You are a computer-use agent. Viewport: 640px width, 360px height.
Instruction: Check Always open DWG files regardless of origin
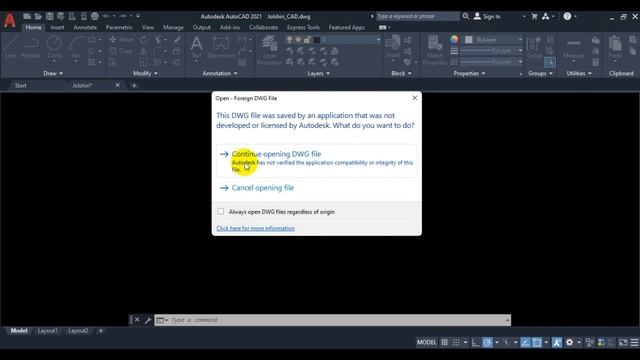pos(221,211)
